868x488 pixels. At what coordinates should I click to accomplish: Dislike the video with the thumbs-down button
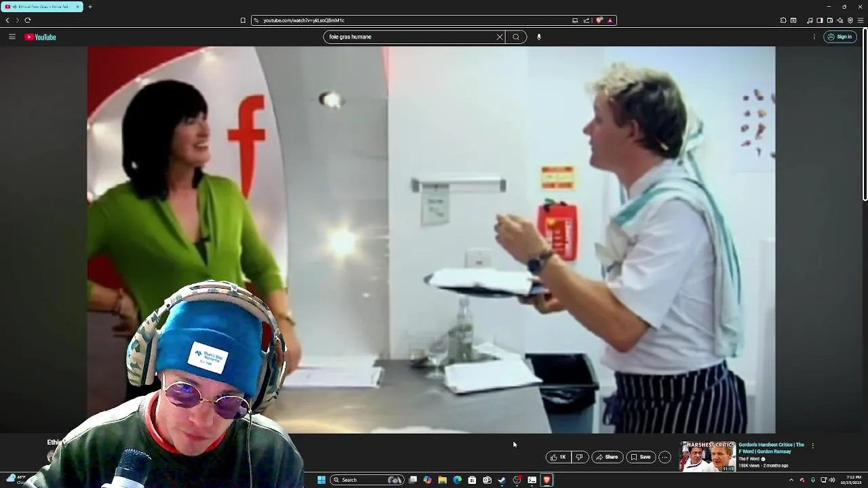(580, 457)
